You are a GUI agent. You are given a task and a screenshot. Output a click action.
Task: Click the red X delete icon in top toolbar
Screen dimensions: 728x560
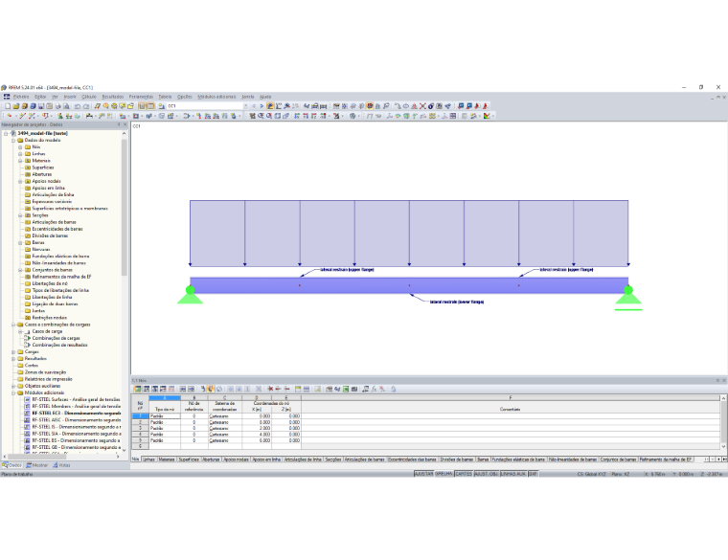(x=423, y=106)
